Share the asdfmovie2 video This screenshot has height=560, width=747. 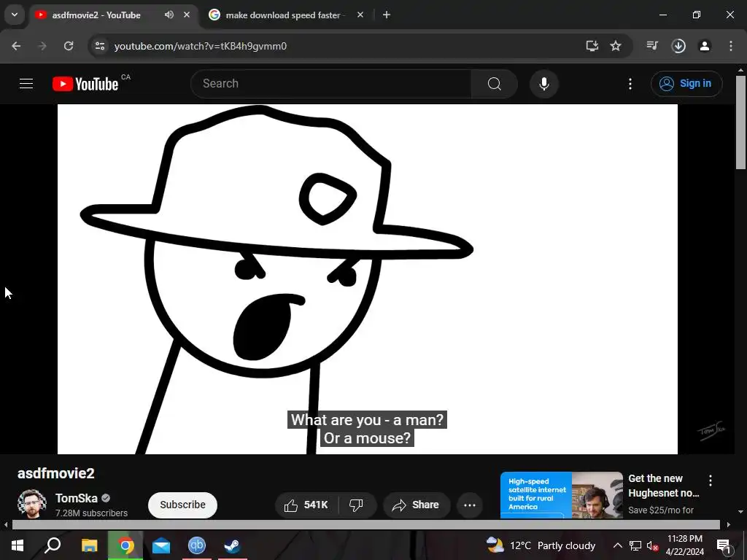[416, 505]
